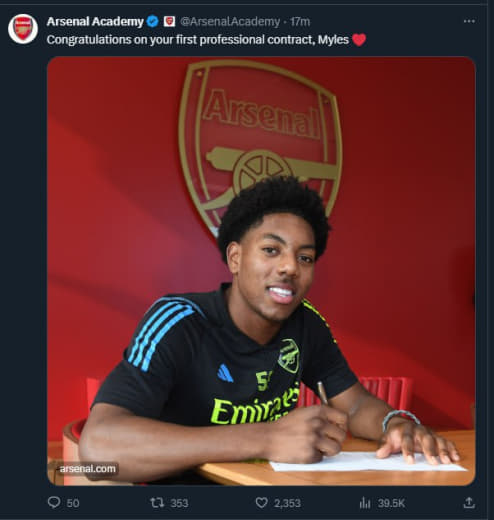This screenshot has width=494, height=520.
Task: Open the @ArsenalAcademy handle link
Action: click(230, 22)
